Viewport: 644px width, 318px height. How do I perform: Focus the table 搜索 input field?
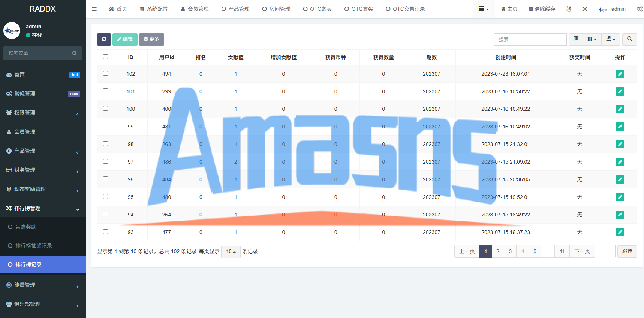pyautogui.click(x=530, y=39)
